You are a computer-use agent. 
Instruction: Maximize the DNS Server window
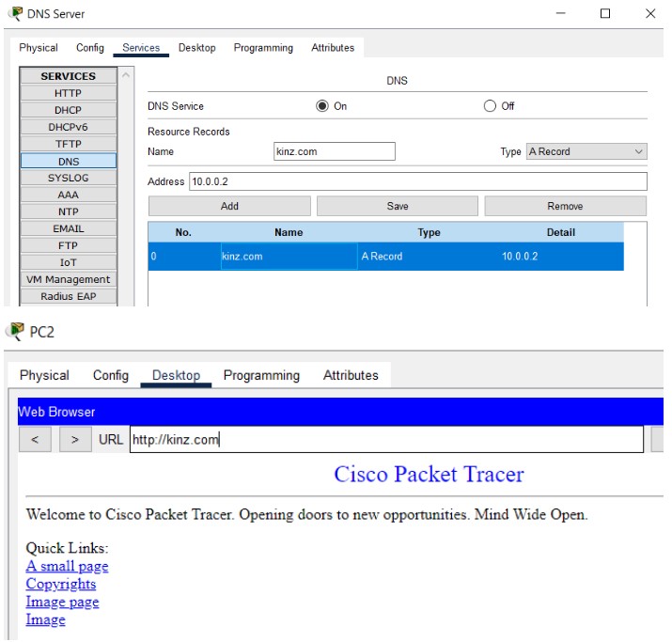[x=605, y=14]
